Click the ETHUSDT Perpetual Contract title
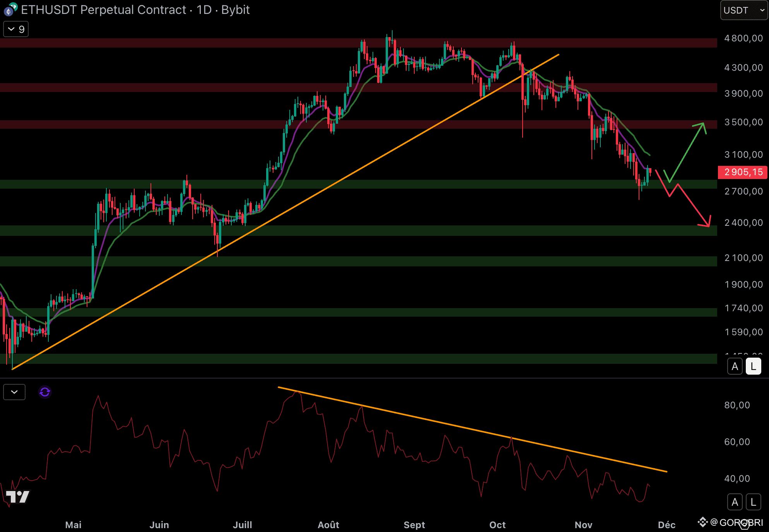769x532 pixels. (135, 10)
